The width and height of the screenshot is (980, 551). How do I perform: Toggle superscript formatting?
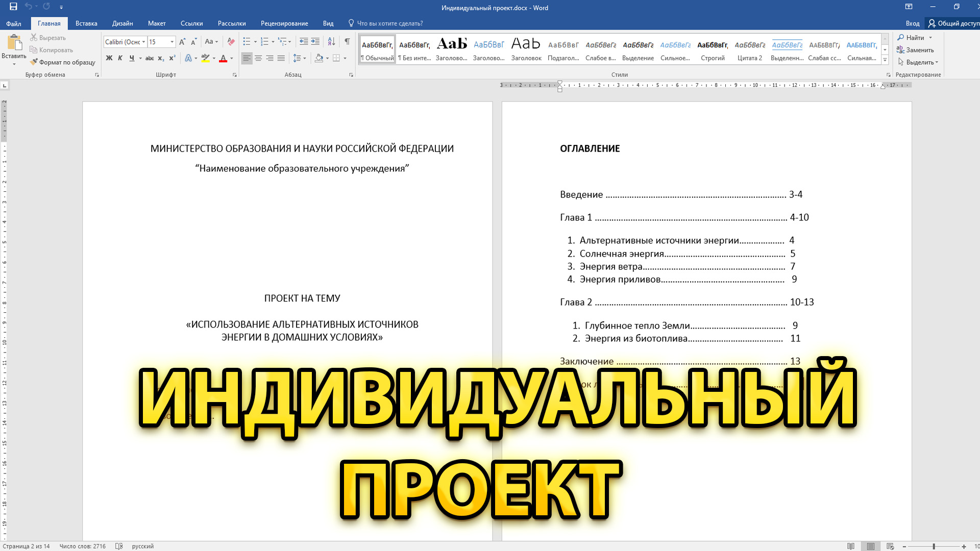pyautogui.click(x=171, y=58)
